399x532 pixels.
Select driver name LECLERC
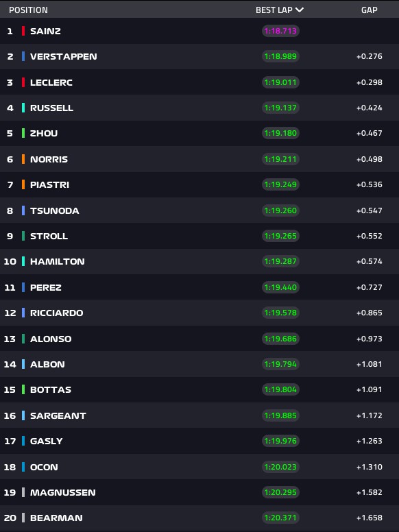pyautogui.click(x=51, y=82)
